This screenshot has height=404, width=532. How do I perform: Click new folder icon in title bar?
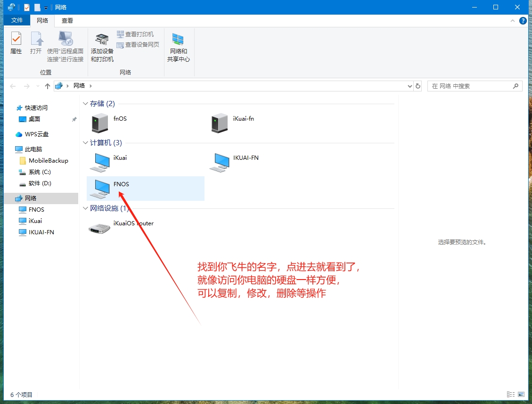click(x=37, y=7)
